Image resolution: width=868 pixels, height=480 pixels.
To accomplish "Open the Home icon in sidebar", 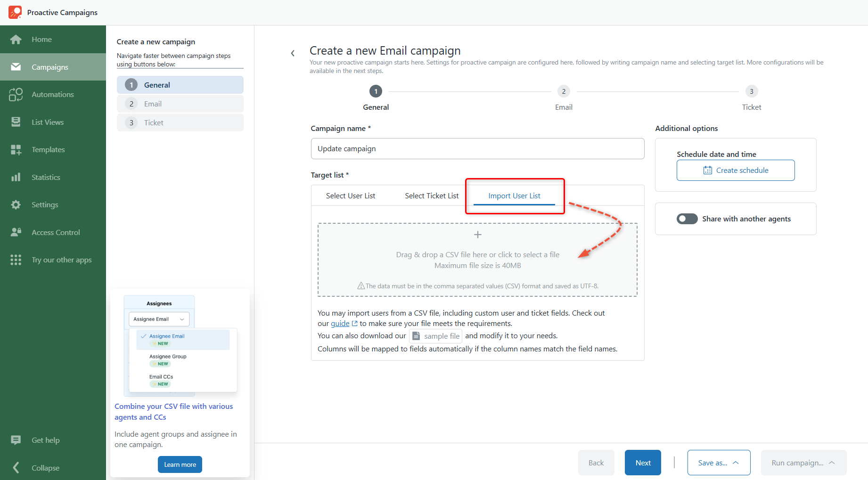I will pyautogui.click(x=16, y=40).
